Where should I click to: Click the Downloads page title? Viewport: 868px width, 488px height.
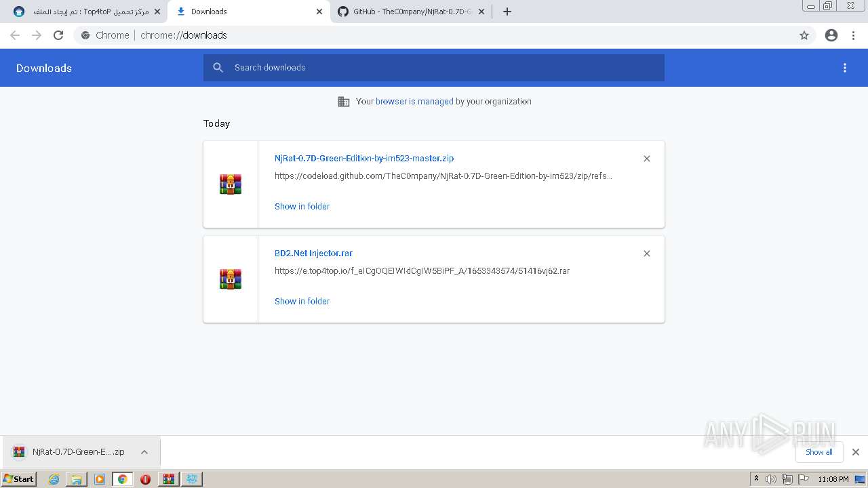pos(44,68)
